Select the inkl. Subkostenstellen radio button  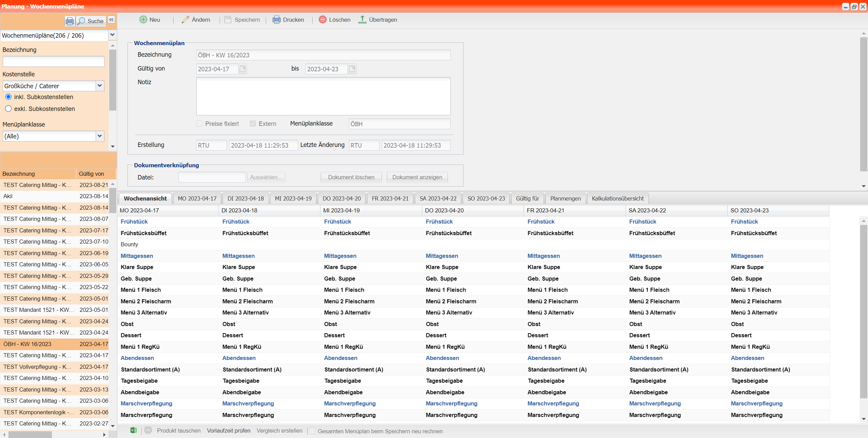[8, 97]
